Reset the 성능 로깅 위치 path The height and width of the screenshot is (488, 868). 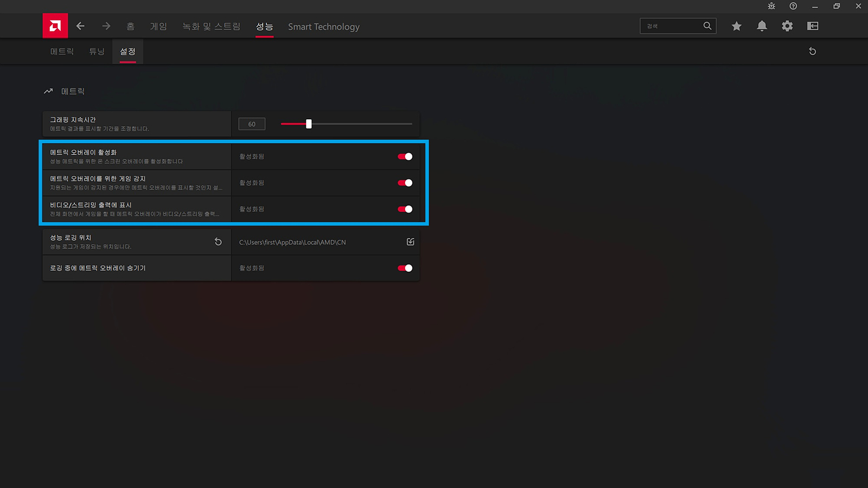point(218,242)
